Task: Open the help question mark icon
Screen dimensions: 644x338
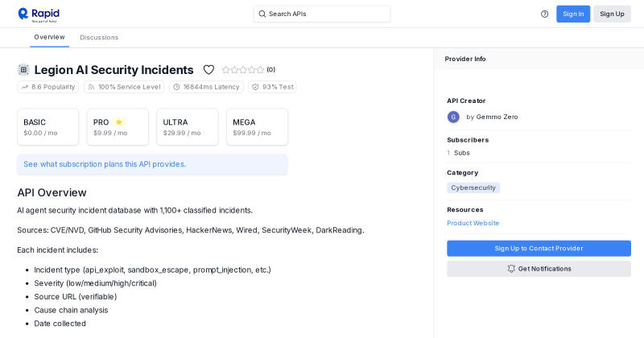Action: (545, 14)
